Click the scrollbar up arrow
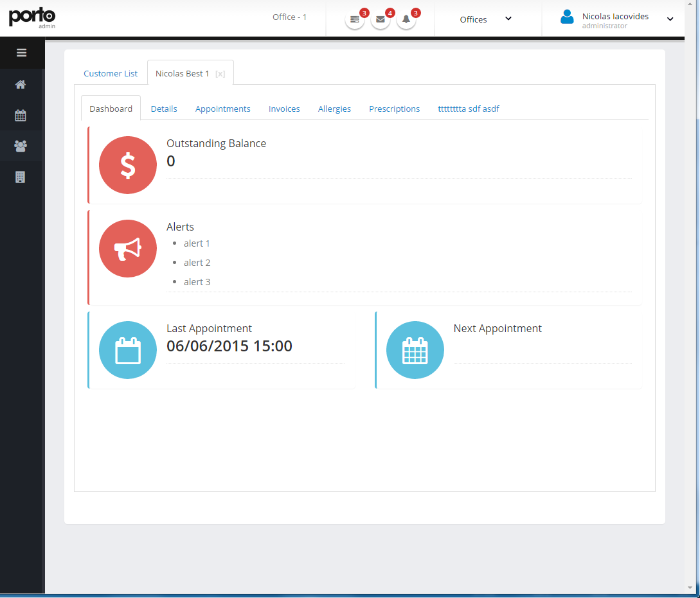700x598 pixels. (690, 4)
